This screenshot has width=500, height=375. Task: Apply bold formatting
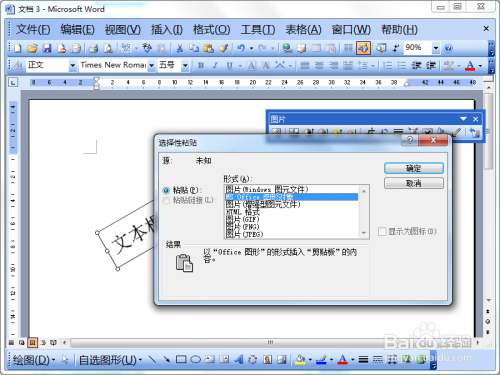click(201, 65)
